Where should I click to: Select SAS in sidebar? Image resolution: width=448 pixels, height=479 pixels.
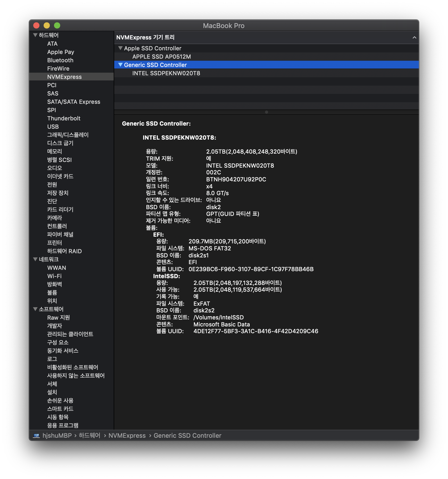point(53,93)
